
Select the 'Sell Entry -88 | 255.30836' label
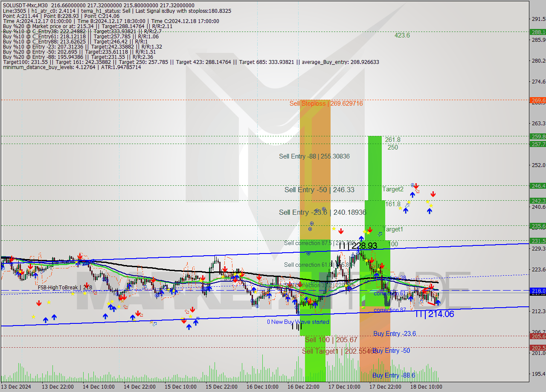pyautogui.click(x=314, y=156)
